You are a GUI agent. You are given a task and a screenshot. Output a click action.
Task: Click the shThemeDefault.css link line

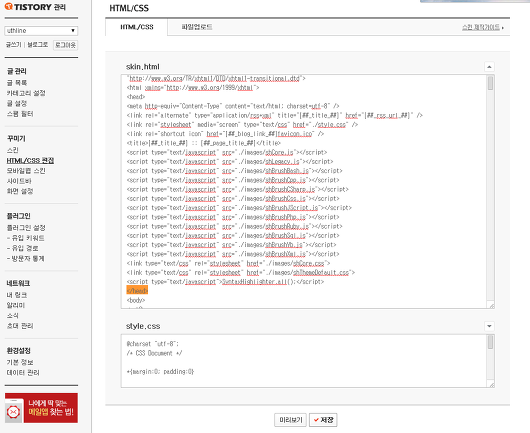coord(241,272)
